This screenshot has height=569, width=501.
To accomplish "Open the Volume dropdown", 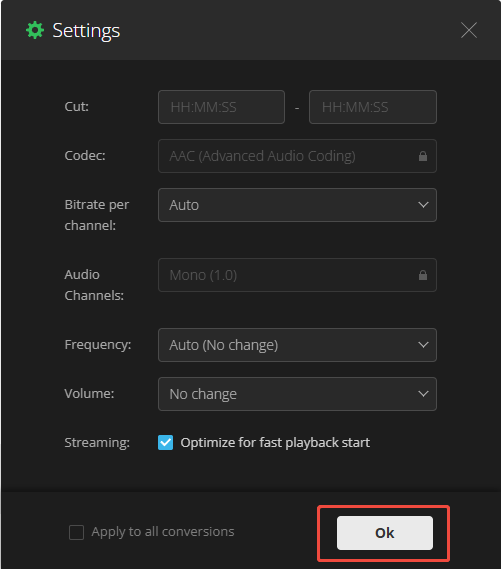I will tap(297, 394).
